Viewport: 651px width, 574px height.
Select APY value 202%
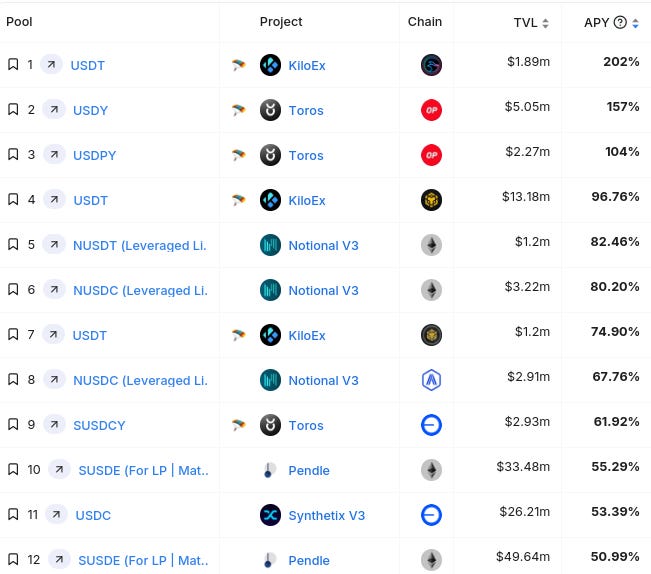(x=621, y=61)
